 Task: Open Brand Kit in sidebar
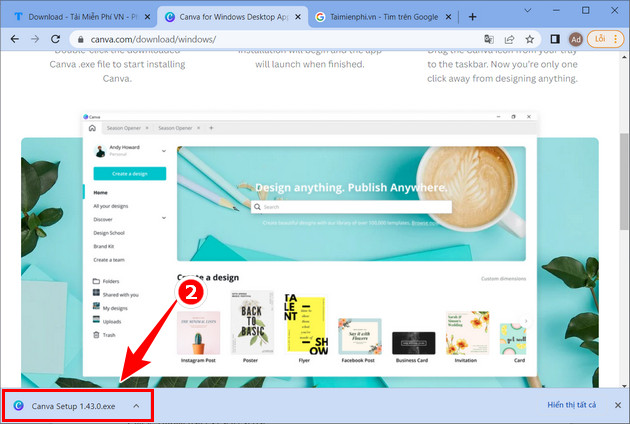104,246
